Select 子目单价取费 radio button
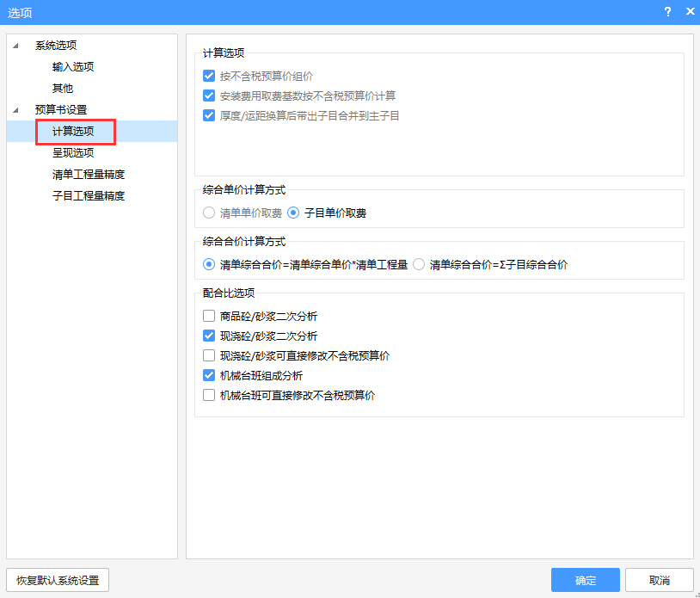 (x=293, y=213)
